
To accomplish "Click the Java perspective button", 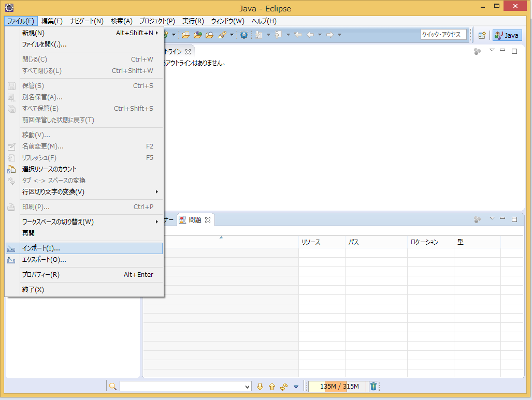I will click(507, 35).
